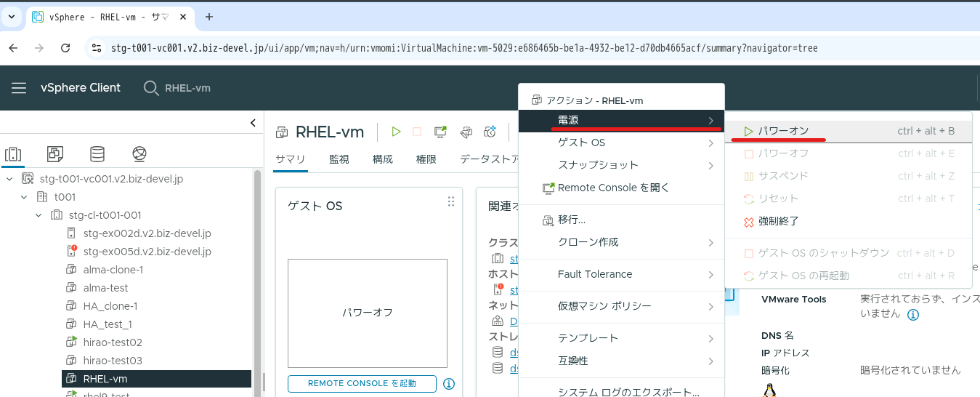Click REMOTE CONSOLE を起動 button
Viewport: 980px width, 397px height.
362,384
